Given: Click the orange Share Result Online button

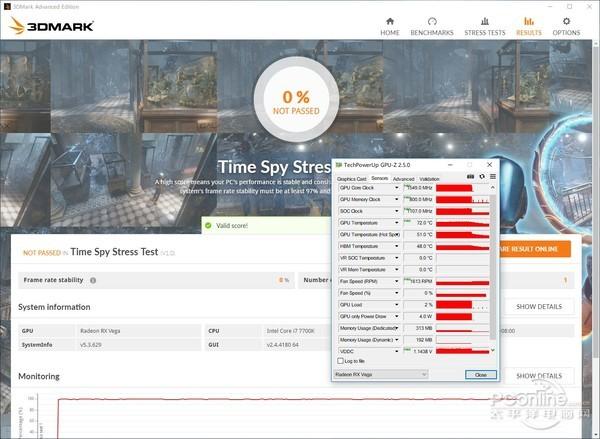Looking at the screenshot, I should 535,249.
